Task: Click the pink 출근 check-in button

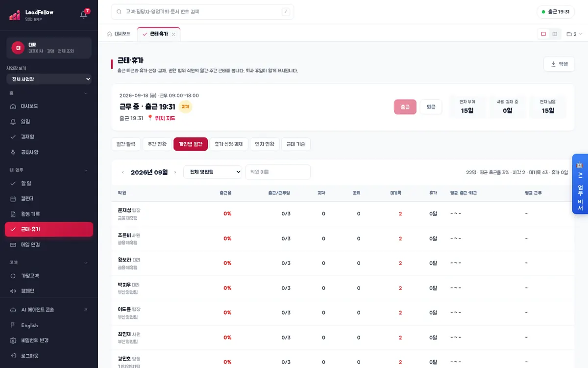Action: [x=405, y=107]
